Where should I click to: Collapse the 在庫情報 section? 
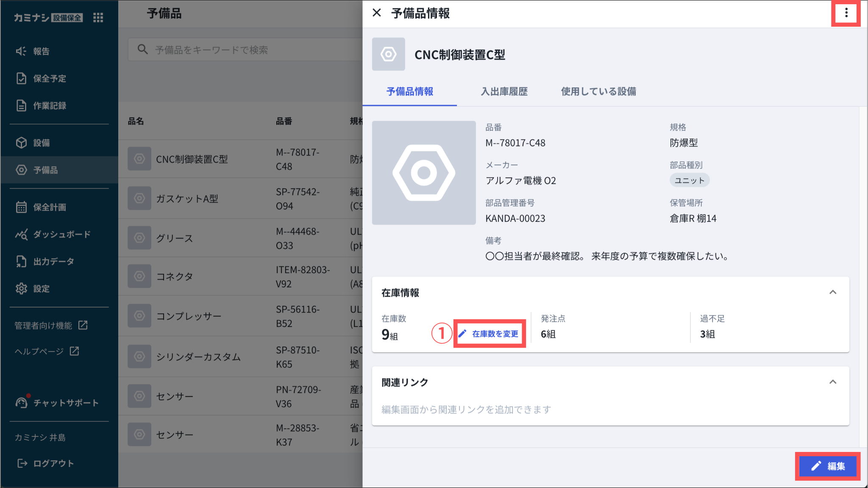tap(832, 293)
